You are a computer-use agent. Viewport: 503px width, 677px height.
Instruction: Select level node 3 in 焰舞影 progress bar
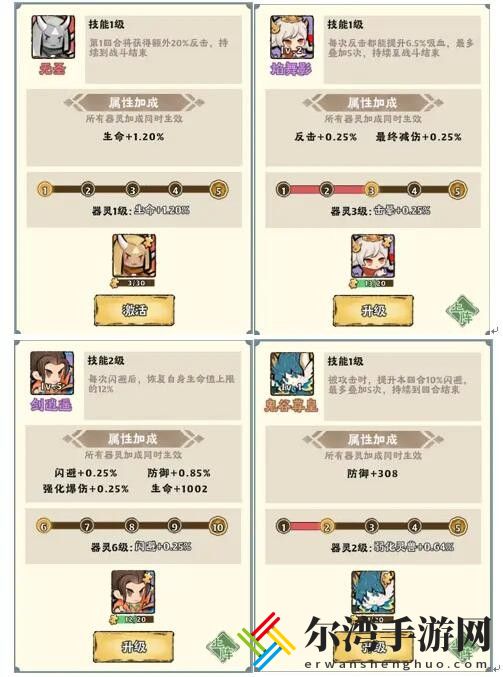[371, 190]
